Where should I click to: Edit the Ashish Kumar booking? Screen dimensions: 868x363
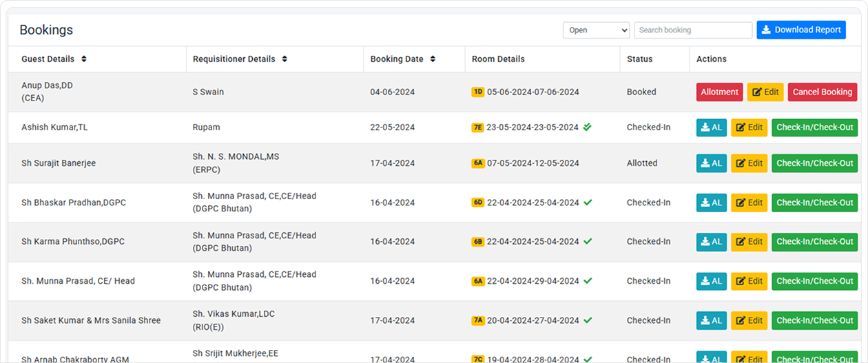click(749, 127)
